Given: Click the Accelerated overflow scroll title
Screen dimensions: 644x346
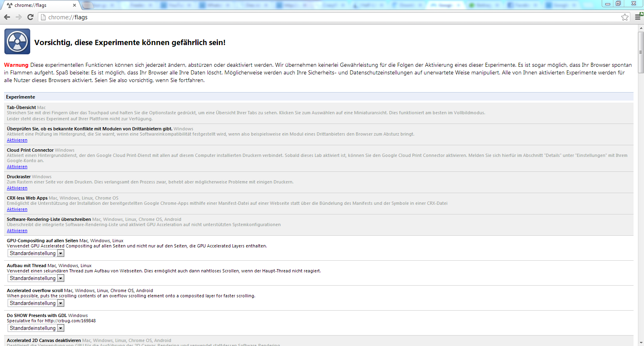Looking at the screenshot, I should pos(35,290).
